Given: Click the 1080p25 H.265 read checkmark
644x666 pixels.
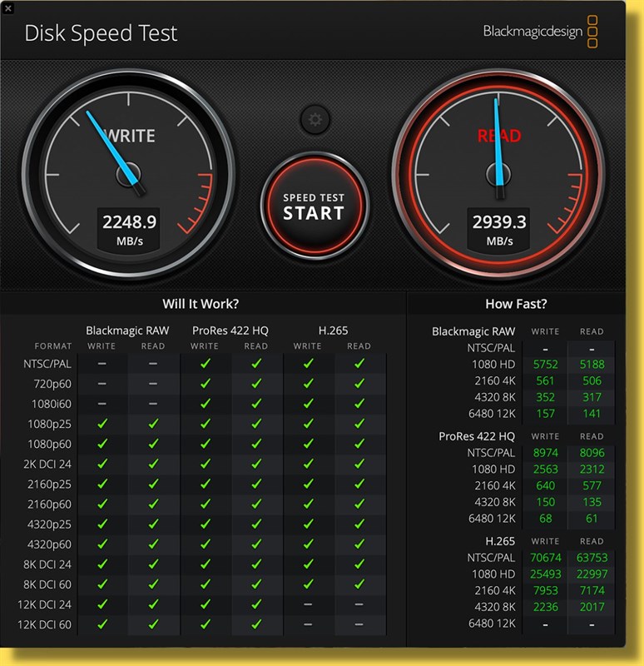Looking at the screenshot, I should point(359,424).
